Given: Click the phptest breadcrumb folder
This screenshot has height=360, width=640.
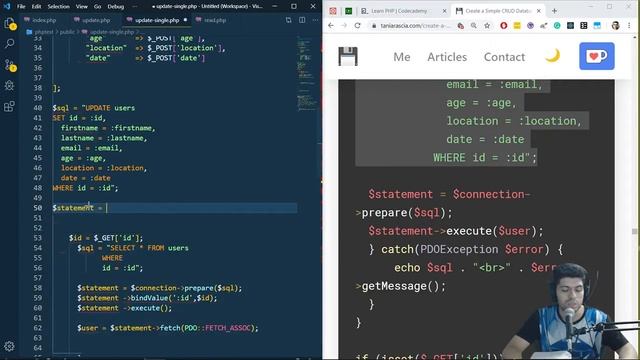Looking at the screenshot, I should [44, 31].
